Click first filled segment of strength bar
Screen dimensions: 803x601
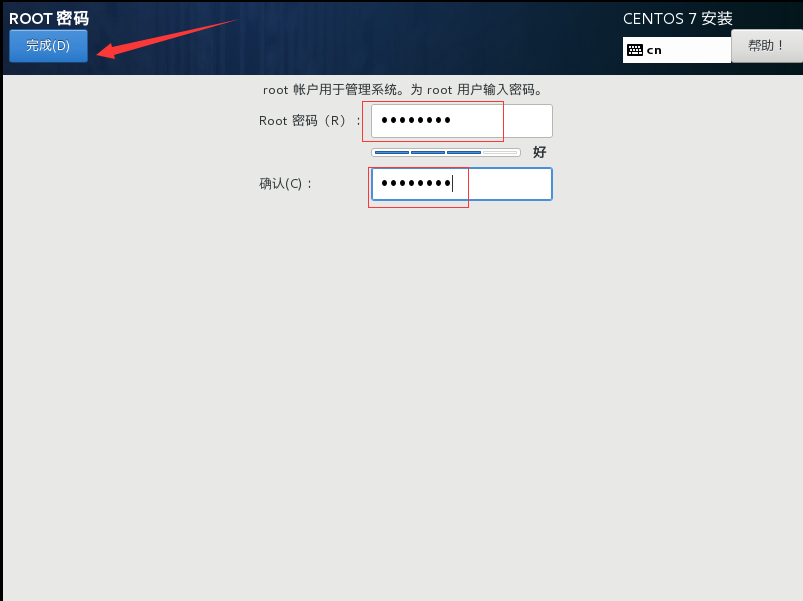click(x=392, y=153)
